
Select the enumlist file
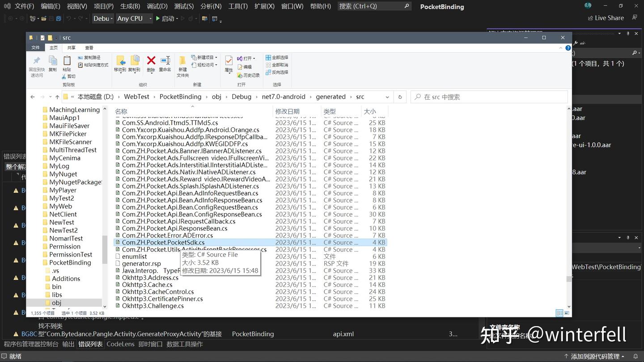coord(134,257)
